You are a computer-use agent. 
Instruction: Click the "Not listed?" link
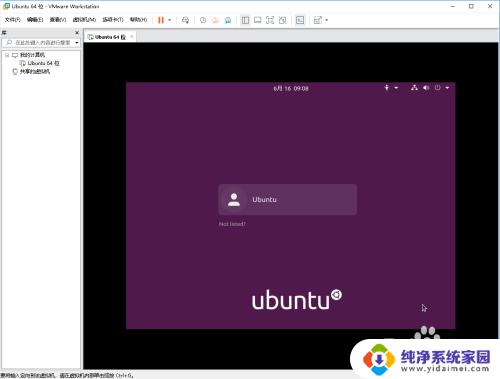(x=232, y=224)
